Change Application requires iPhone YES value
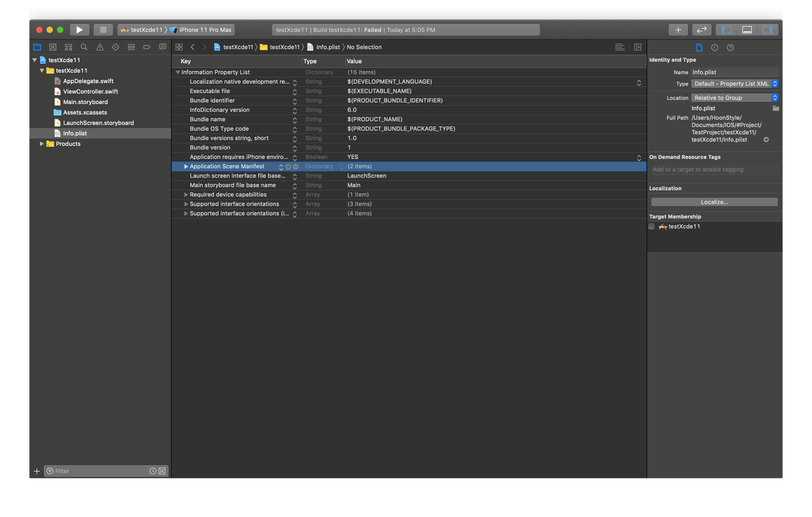This screenshot has height=517, width=812. tap(639, 158)
